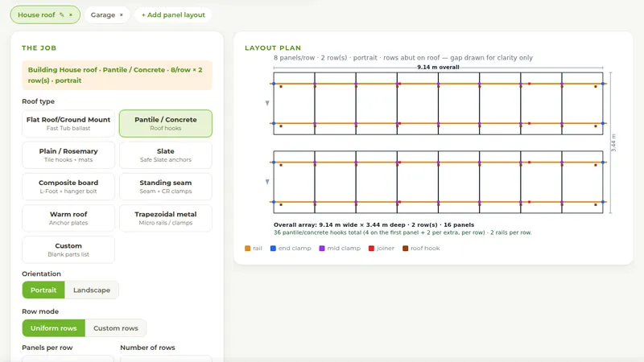Select Custom rows mode
Image resolution: width=644 pixels, height=362 pixels.
click(x=116, y=328)
